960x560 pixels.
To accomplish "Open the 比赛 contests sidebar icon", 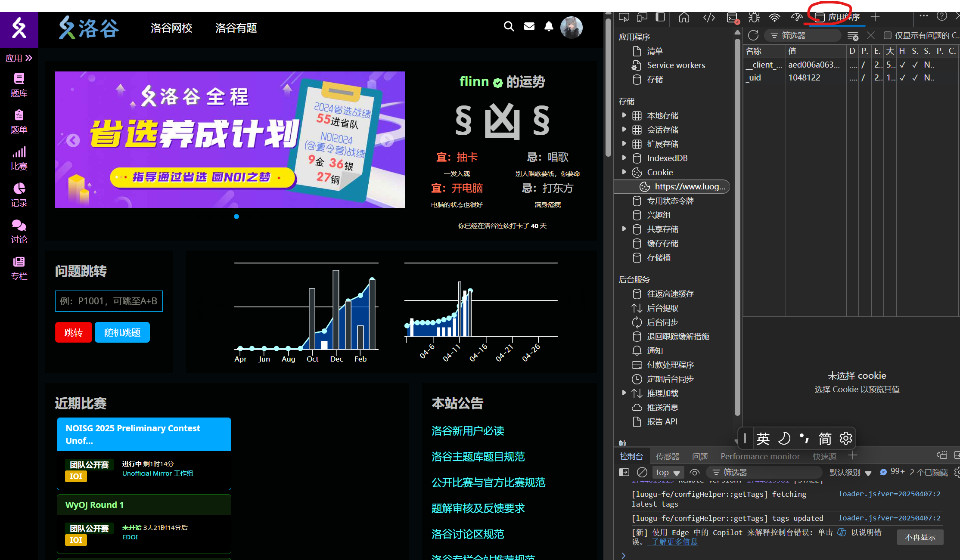I will (x=19, y=158).
